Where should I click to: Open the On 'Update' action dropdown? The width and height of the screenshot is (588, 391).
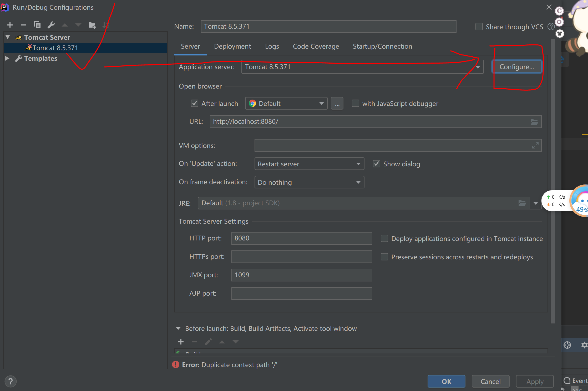coord(309,164)
